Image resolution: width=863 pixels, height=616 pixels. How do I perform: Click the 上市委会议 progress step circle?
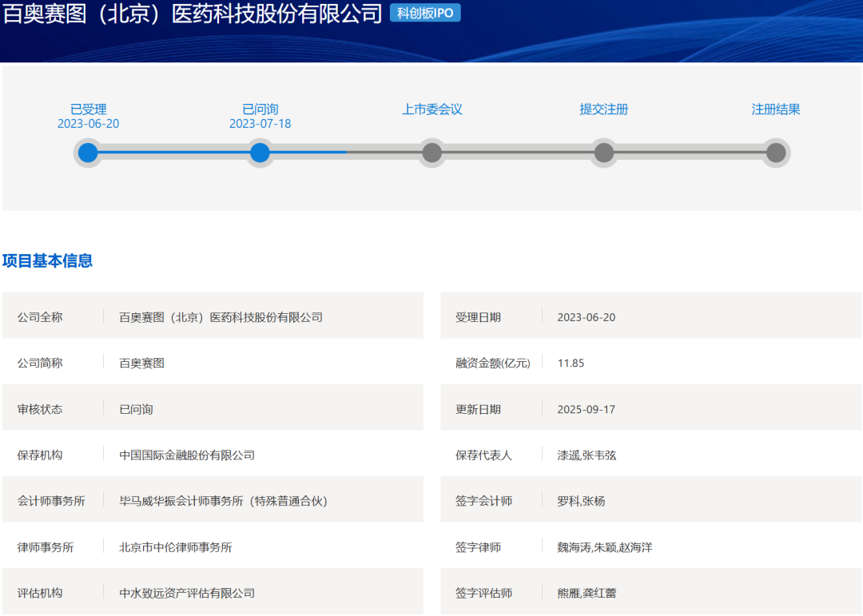[432, 153]
